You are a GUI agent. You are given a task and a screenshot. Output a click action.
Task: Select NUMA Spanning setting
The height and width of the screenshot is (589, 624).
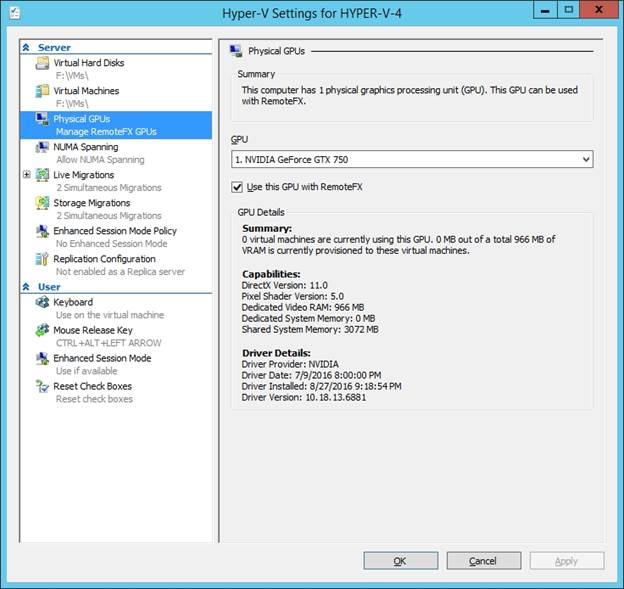pyautogui.click(x=86, y=147)
